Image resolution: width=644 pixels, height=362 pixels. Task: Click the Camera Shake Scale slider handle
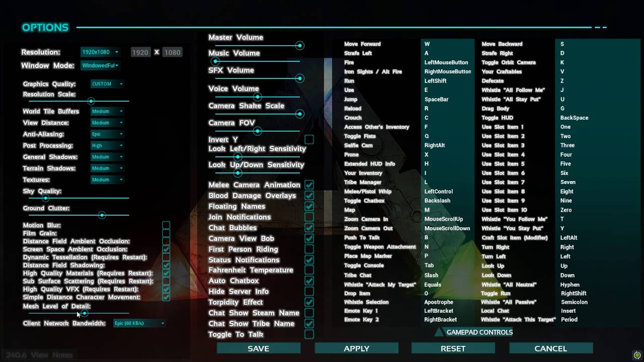[x=300, y=114]
